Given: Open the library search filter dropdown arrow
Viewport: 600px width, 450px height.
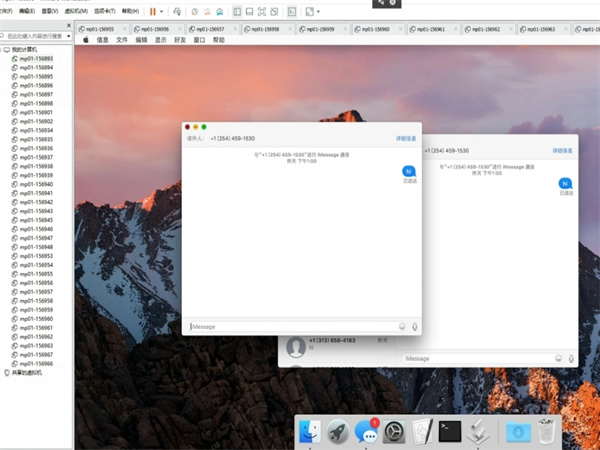Looking at the screenshot, I should tap(68, 35).
